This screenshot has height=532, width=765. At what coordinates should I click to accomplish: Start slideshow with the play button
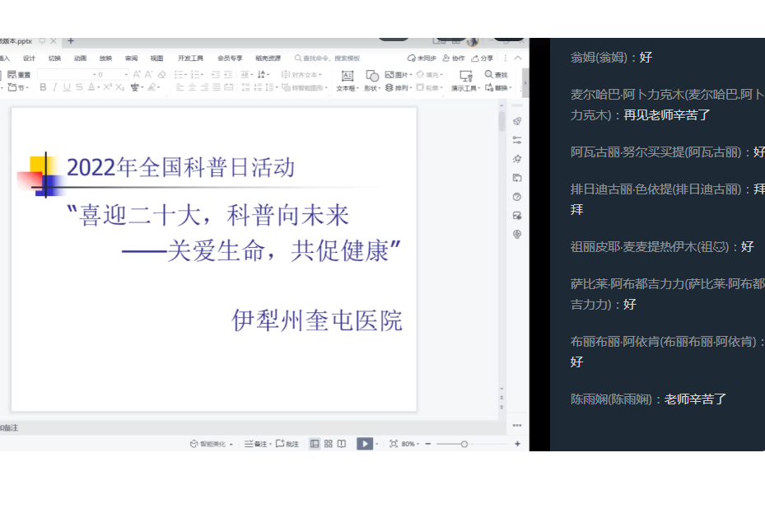pos(364,444)
